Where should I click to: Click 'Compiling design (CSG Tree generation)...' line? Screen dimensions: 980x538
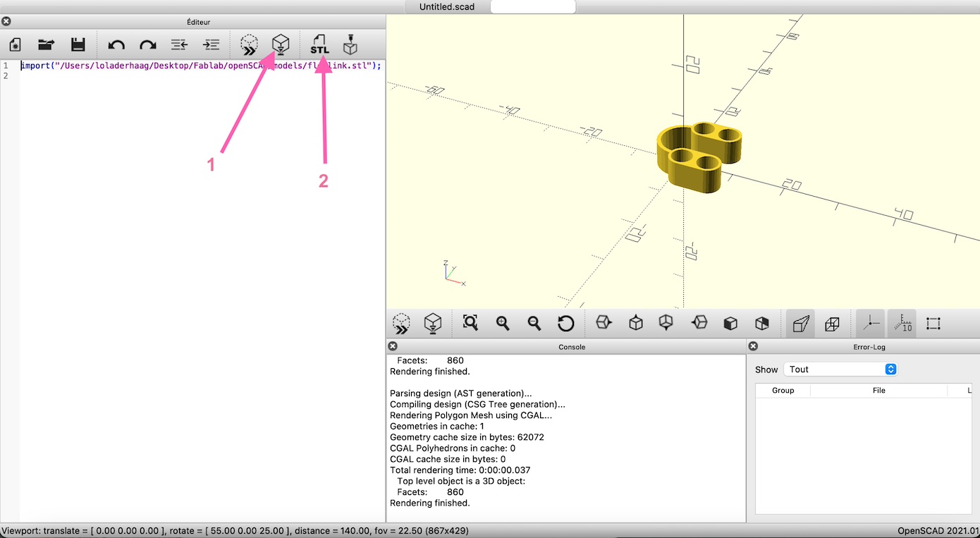477,405
